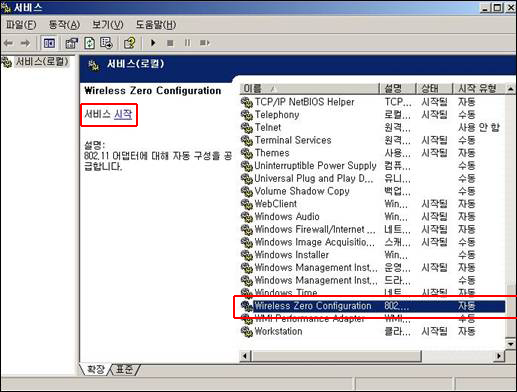Click the Refresh toolbar icon
The image size is (517, 392).
(89, 43)
